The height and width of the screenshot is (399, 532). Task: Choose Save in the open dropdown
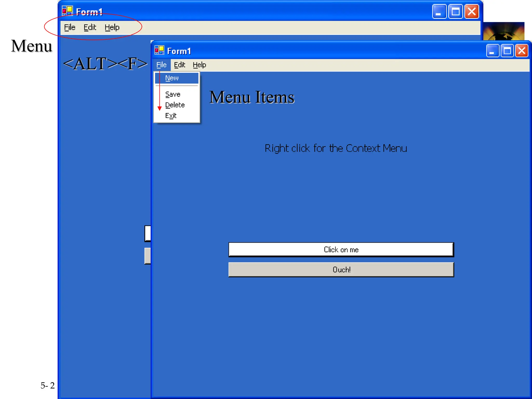tap(173, 94)
